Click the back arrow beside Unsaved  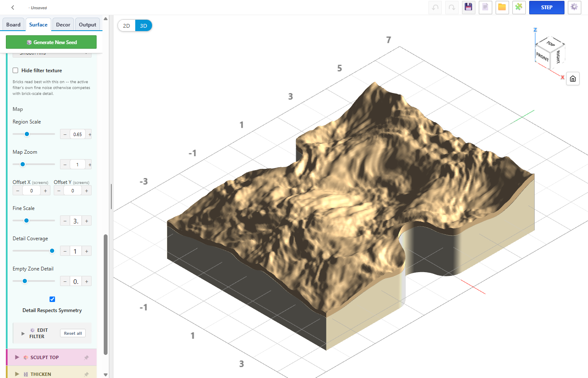(x=13, y=8)
